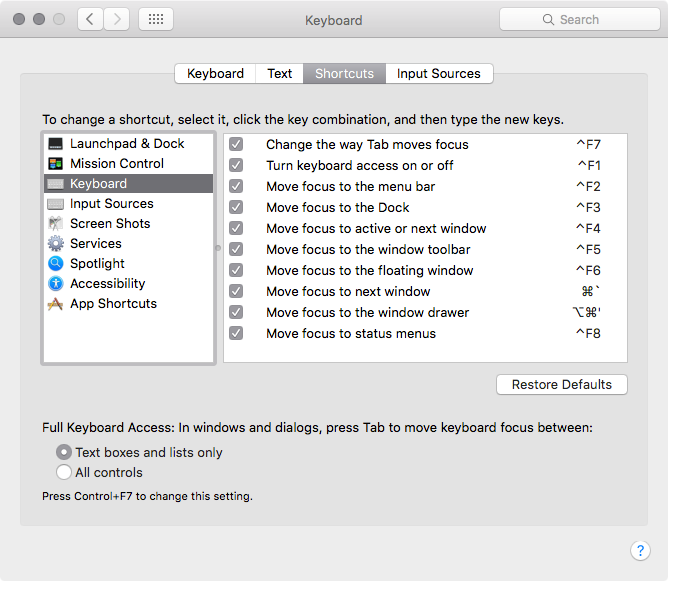This screenshot has width=688, height=601.
Task: Click the magnifier icon in Search field
Action: 548,19
